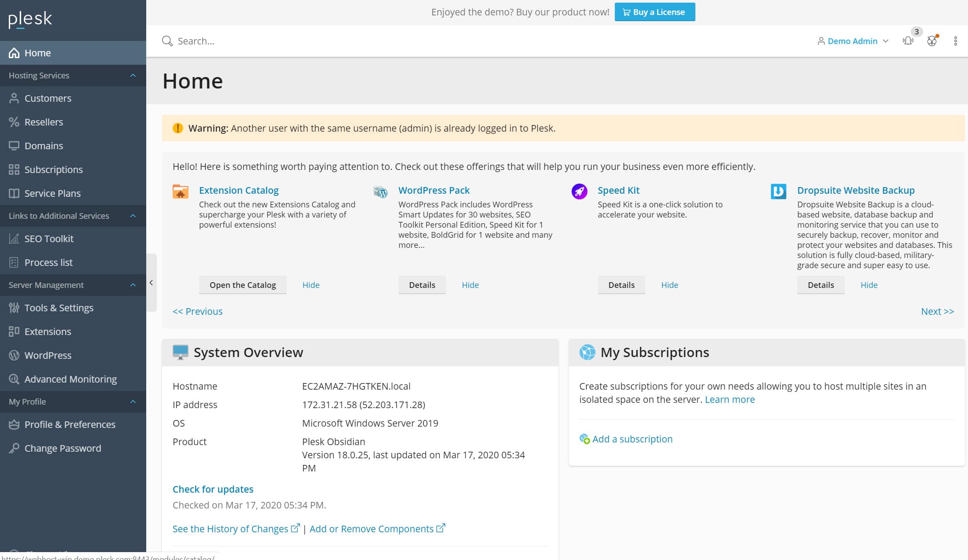Open Advanced Monitoring
The image size is (968, 560).
click(70, 379)
